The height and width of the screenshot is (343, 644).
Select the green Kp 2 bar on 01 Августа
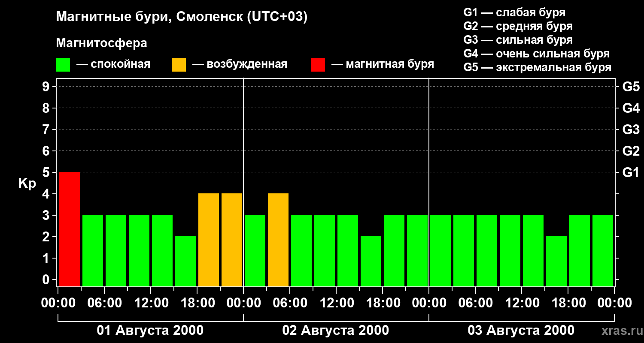coord(185,261)
